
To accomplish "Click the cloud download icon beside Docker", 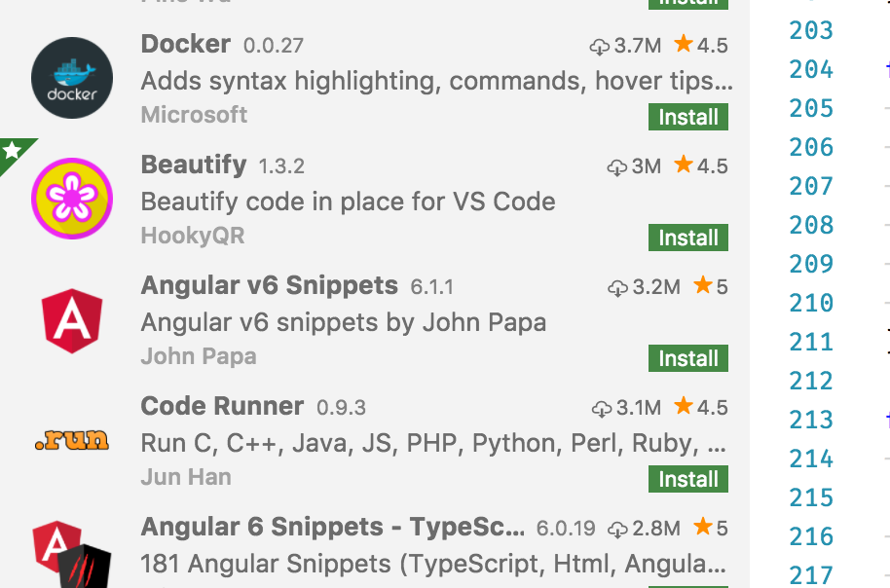I will click(616, 44).
